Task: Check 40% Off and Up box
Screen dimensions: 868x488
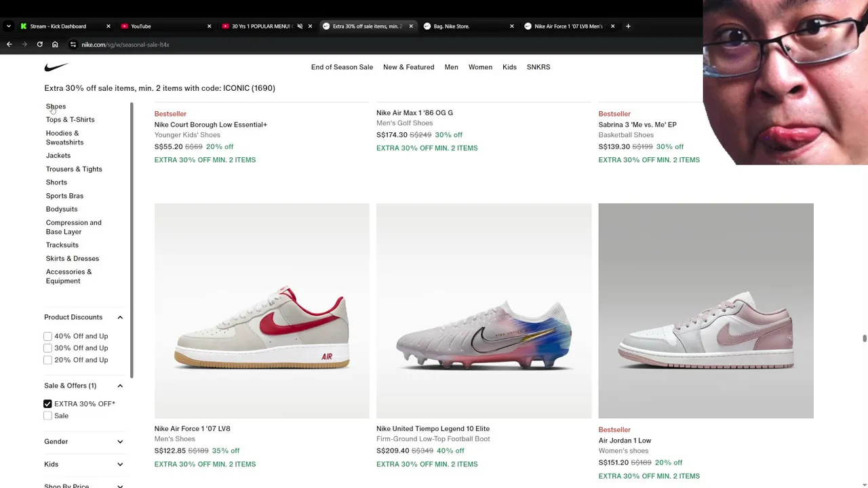Action: point(47,336)
